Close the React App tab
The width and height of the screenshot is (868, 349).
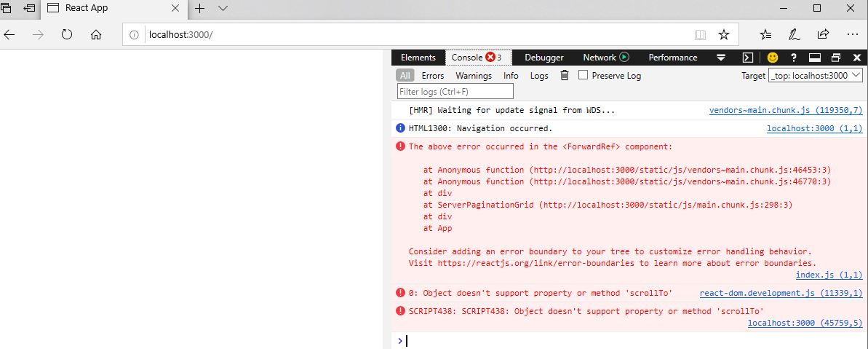(175, 8)
